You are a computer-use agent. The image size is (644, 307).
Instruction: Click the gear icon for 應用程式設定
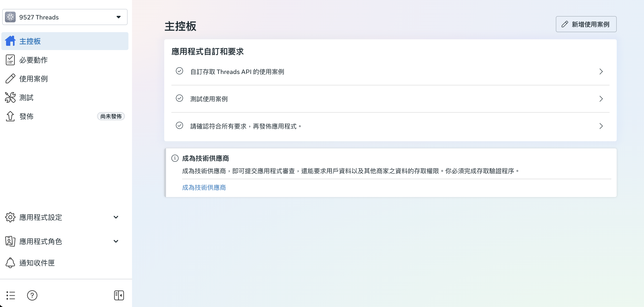coord(10,217)
